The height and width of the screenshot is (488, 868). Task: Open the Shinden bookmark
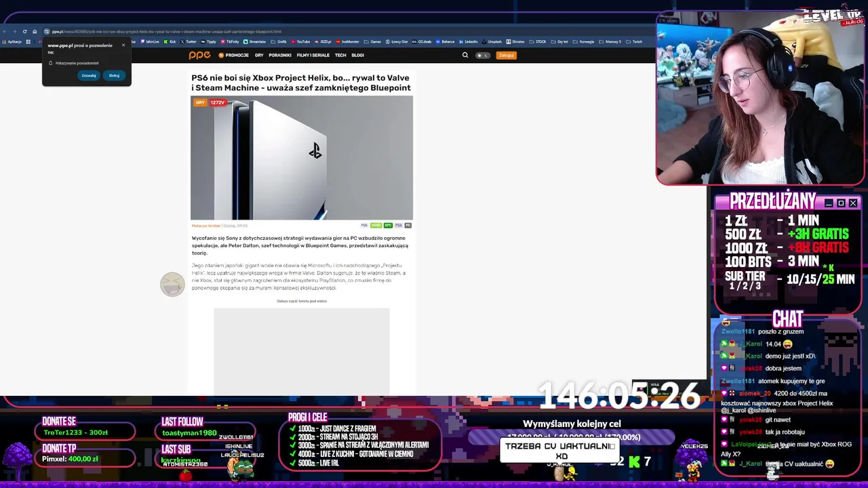[x=515, y=41]
